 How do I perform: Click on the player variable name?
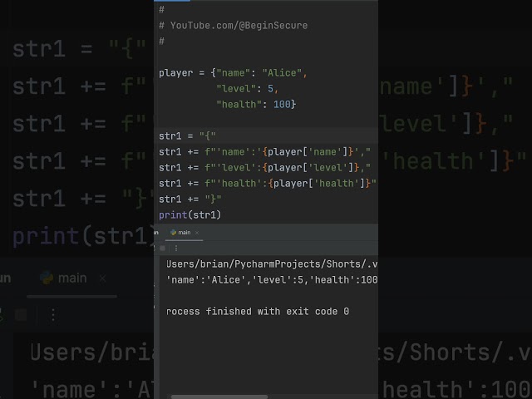click(175, 73)
